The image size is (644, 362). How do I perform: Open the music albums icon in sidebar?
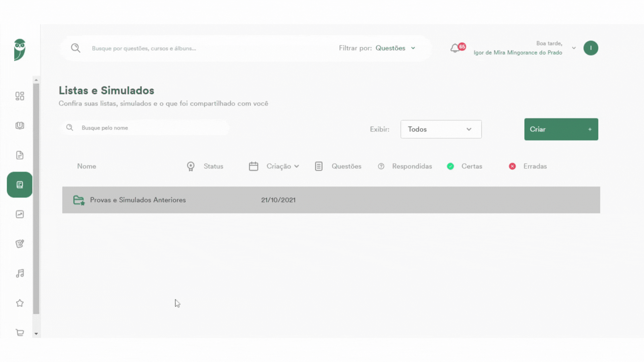[x=20, y=273]
